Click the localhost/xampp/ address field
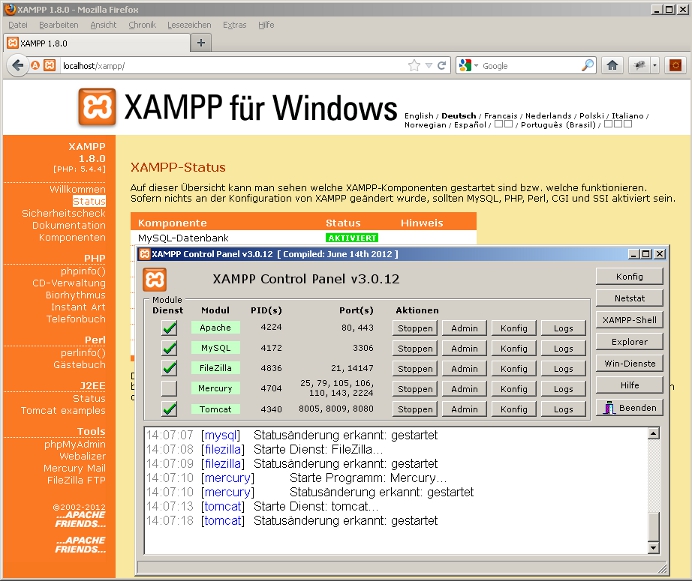The height and width of the screenshot is (581, 692). click(233, 66)
